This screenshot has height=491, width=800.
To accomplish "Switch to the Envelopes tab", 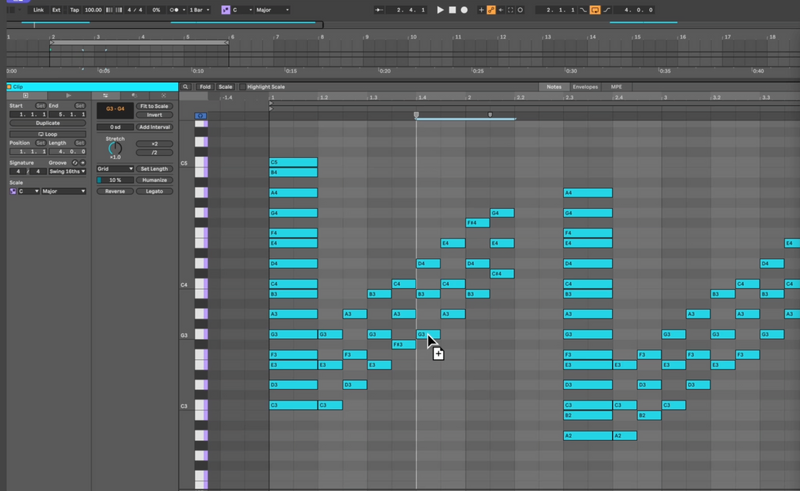I will coord(585,87).
